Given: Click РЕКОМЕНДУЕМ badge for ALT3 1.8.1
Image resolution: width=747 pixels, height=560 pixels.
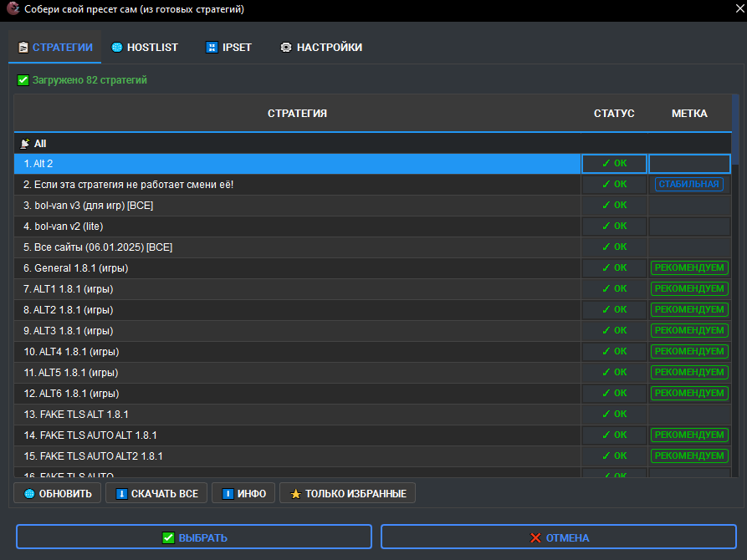Looking at the screenshot, I should click(x=689, y=330).
